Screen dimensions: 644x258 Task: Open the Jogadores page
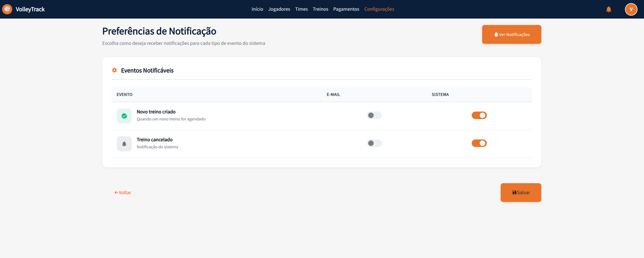coord(279,9)
